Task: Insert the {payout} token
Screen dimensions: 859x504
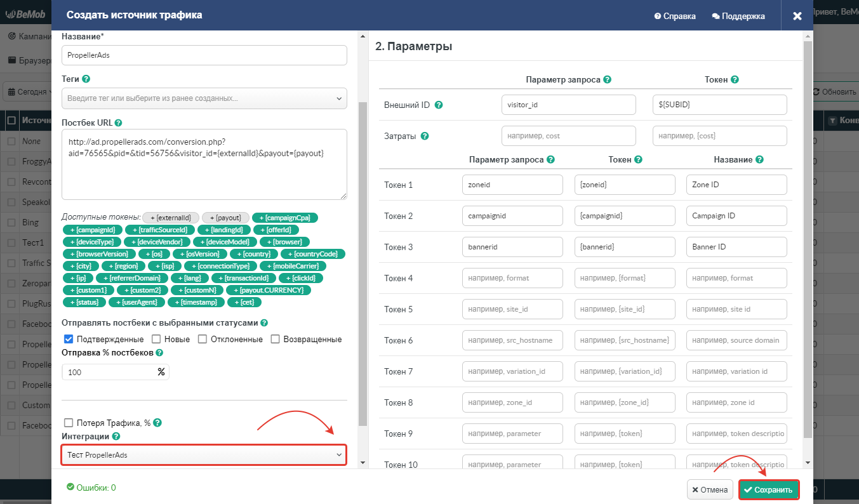Action: coord(226,218)
